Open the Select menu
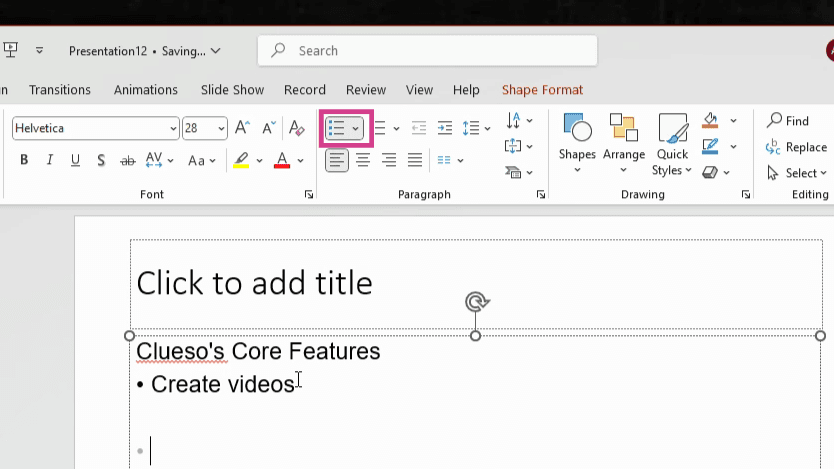The width and height of the screenshot is (834, 469). point(797,173)
